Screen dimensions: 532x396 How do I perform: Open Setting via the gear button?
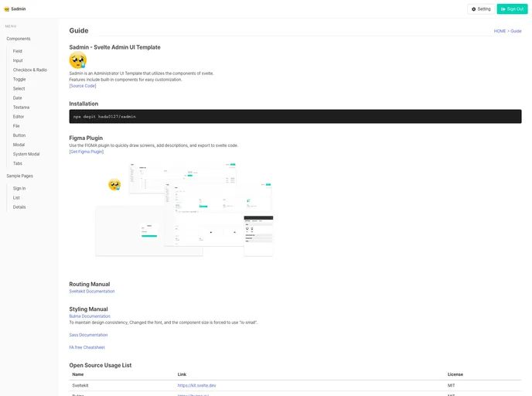[x=481, y=9]
